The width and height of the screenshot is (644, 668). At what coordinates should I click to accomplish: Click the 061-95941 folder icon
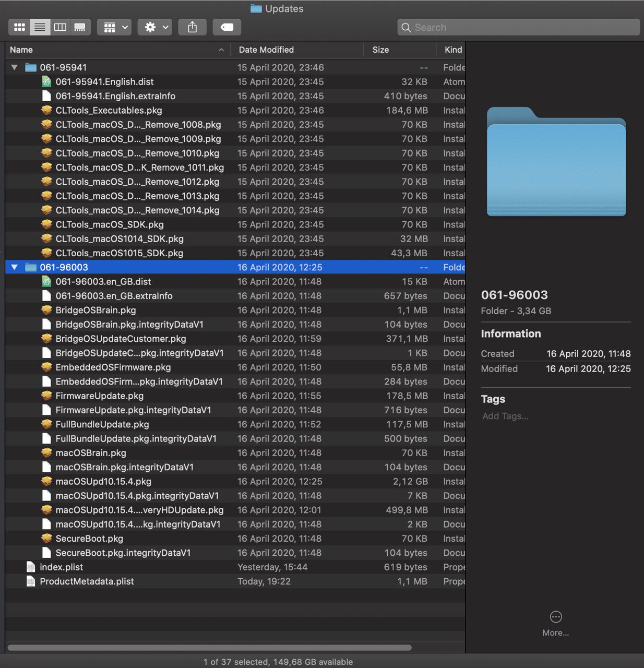point(31,67)
